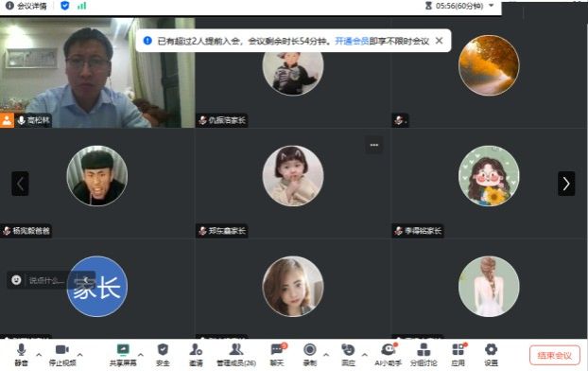Launch the AI assistant
Image resolution: width=588 pixels, height=371 pixels.
pyautogui.click(x=389, y=355)
